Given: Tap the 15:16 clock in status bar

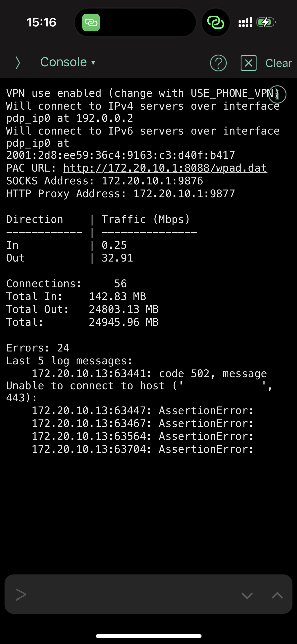Looking at the screenshot, I should pos(42,22).
